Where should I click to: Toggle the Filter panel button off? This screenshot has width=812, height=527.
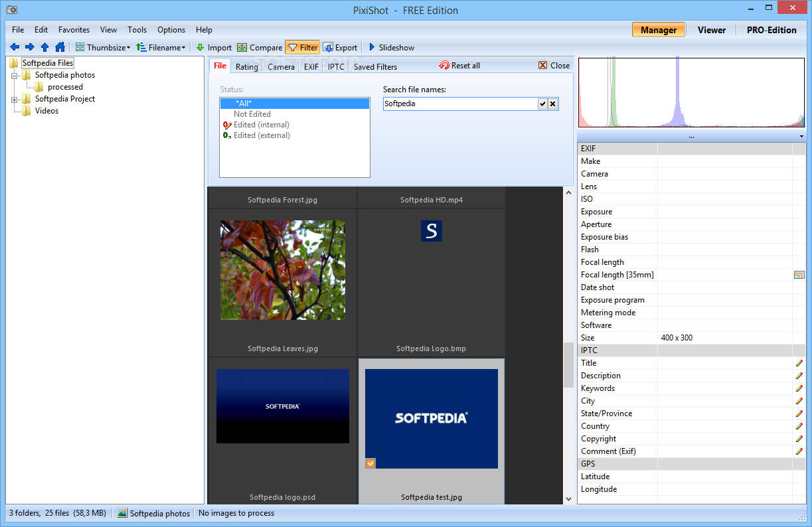pyautogui.click(x=302, y=47)
